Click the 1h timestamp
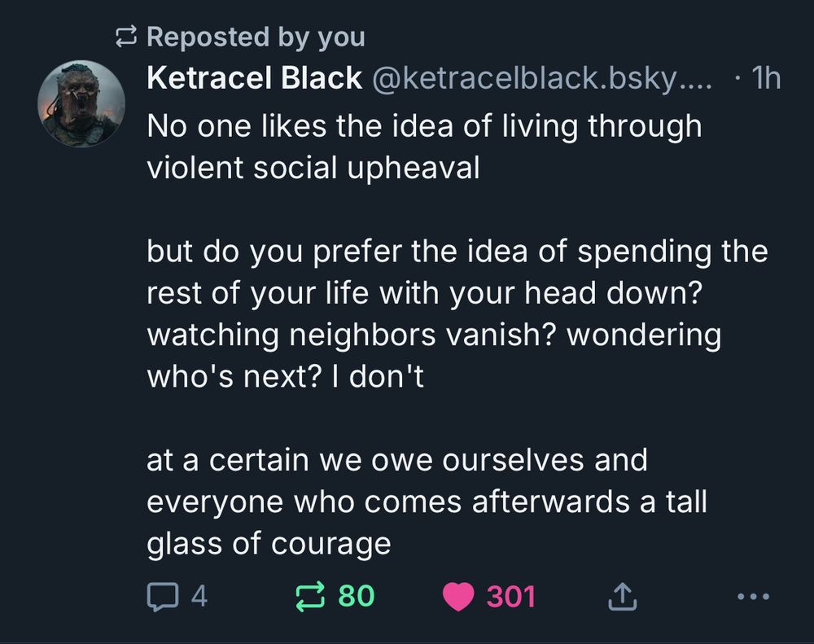The image size is (814, 644). click(x=765, y=78)
